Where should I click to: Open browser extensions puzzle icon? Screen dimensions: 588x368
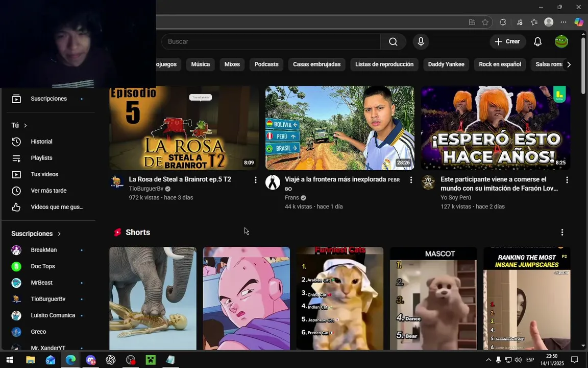click(x=503, y=22)
